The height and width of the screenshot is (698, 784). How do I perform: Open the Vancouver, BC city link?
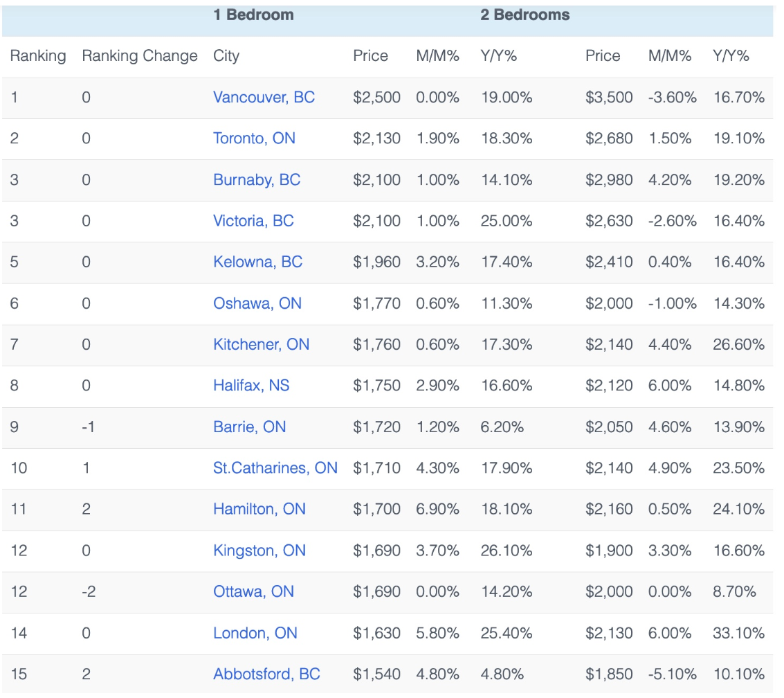[x=264, y=98]
